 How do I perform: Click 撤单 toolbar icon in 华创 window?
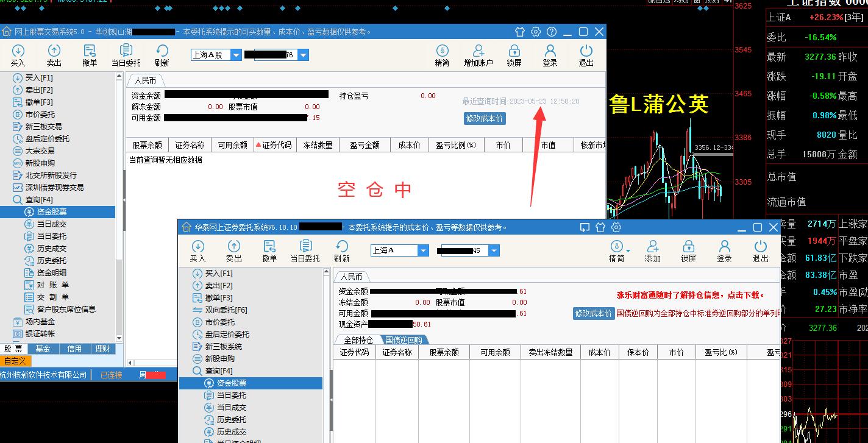90,55
